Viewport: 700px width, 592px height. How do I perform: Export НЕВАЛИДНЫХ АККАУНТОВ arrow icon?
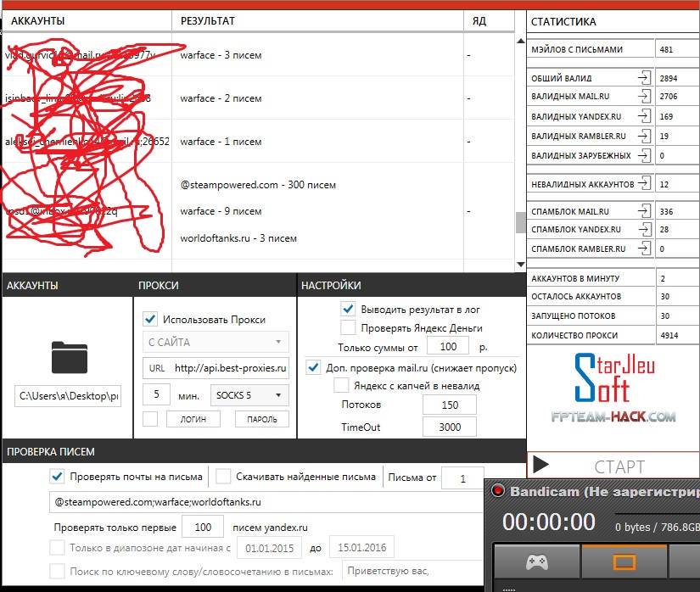coord(644,183)
